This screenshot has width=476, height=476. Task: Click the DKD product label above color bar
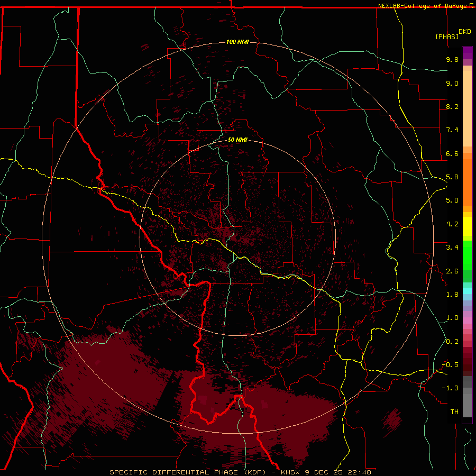(464, 32)
